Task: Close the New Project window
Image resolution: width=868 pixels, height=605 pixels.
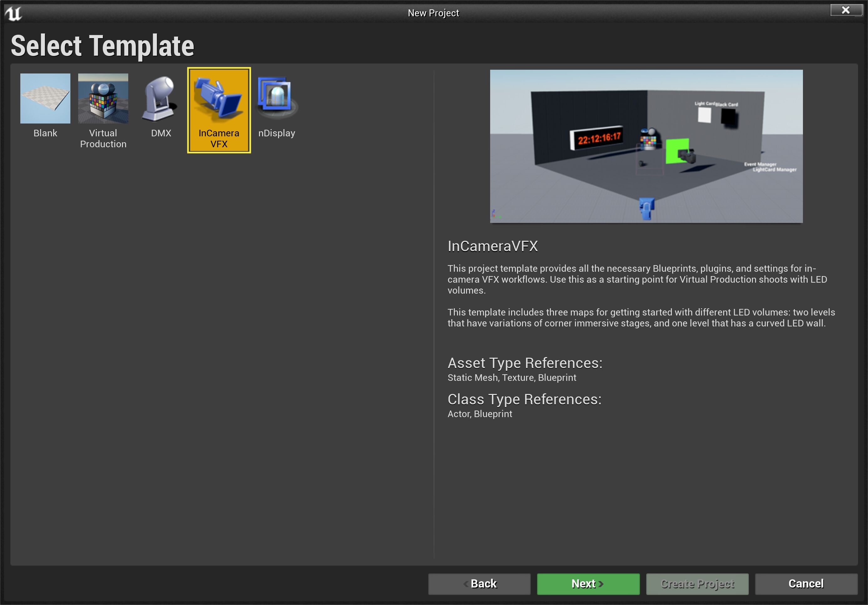Action: [845, 10]
